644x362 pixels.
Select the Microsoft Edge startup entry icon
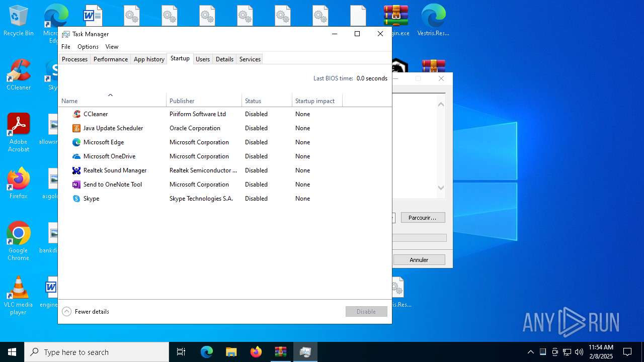click(x=76, y=142)
